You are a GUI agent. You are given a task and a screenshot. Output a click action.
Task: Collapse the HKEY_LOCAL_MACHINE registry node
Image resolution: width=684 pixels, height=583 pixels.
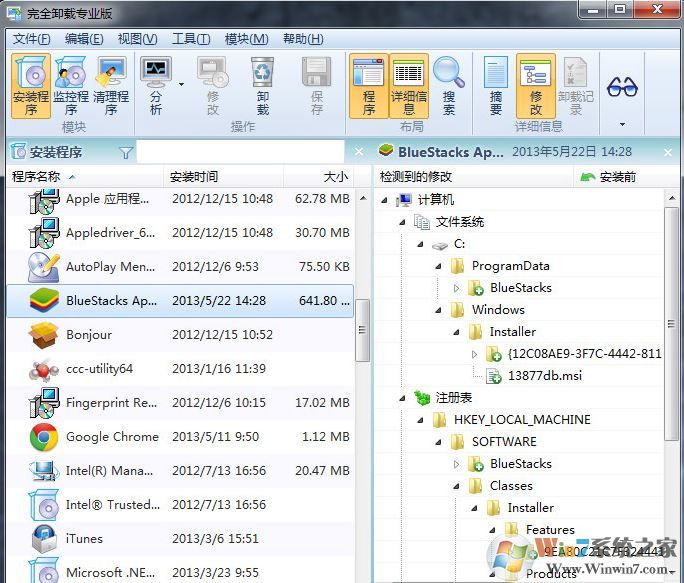point(421,420)
